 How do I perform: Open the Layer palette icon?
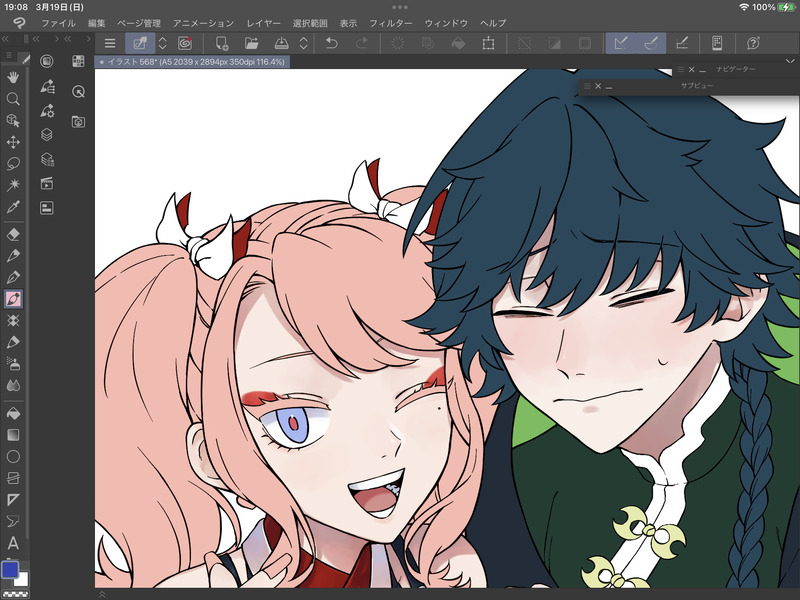(x=47, y=135)
